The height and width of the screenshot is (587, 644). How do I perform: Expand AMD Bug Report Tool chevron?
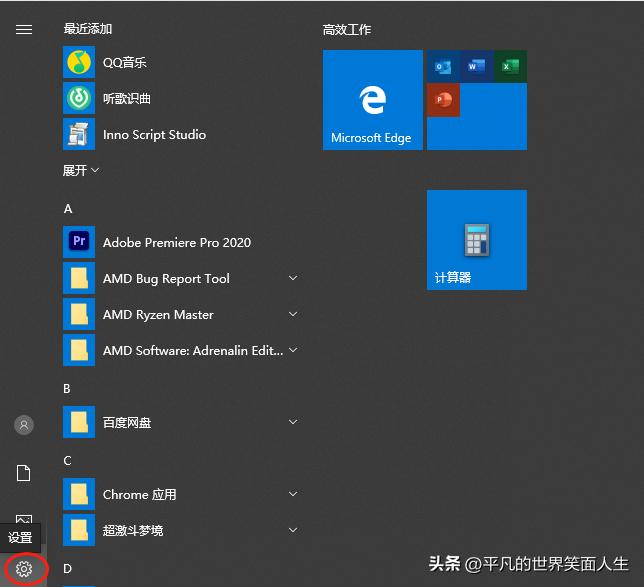pos(293,278)
